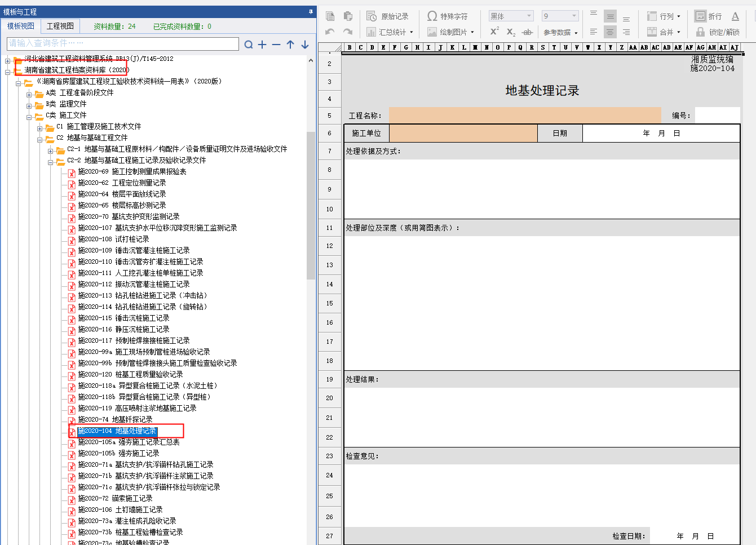Open 原始记录 original records
The image size is (756, 545).
388,16
